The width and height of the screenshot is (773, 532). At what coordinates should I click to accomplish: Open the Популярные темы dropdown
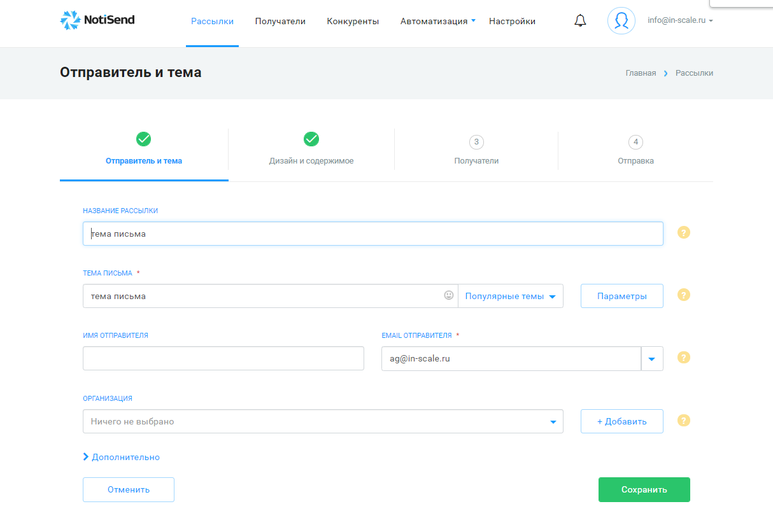coord(511,296)
